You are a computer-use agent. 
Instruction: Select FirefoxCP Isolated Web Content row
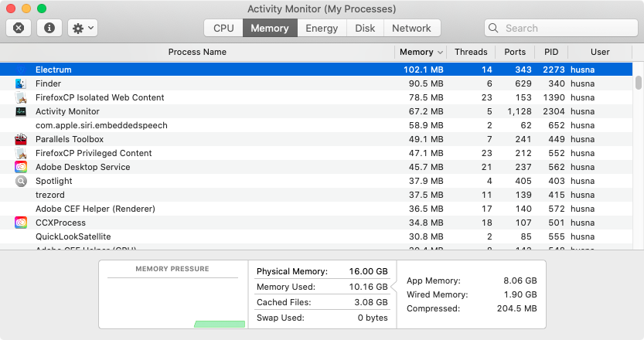point(316,97)
